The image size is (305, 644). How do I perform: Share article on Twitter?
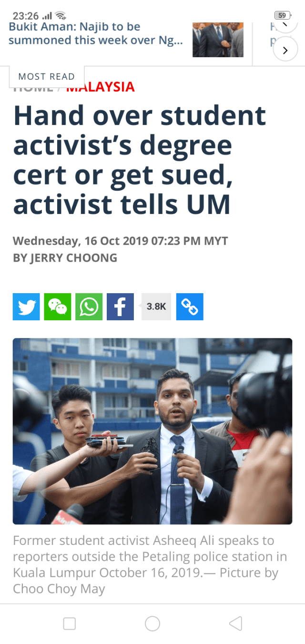tap(26, 307)
